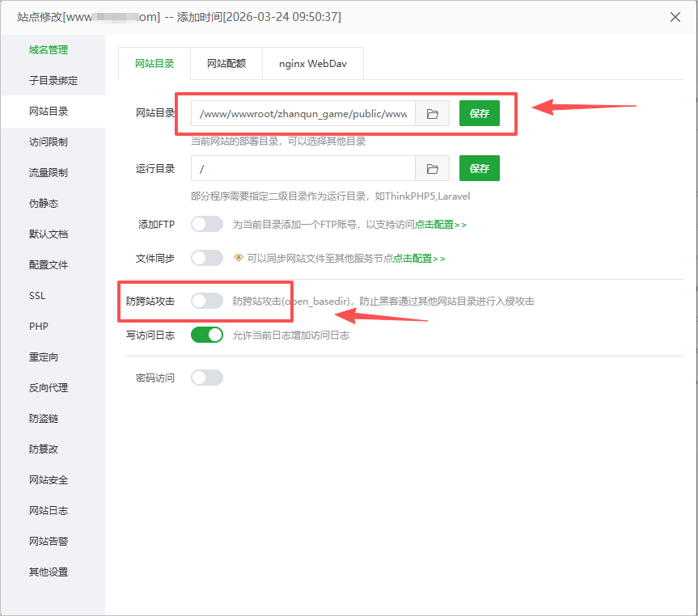Go to 伪静态 section

[x=44, y=204]
